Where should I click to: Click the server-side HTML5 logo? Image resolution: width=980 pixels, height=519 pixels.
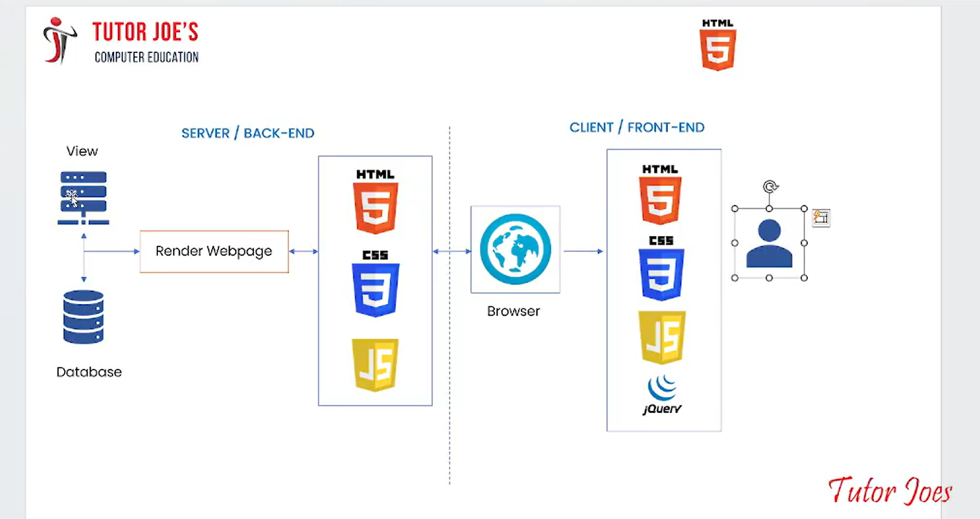click(375, 202)
